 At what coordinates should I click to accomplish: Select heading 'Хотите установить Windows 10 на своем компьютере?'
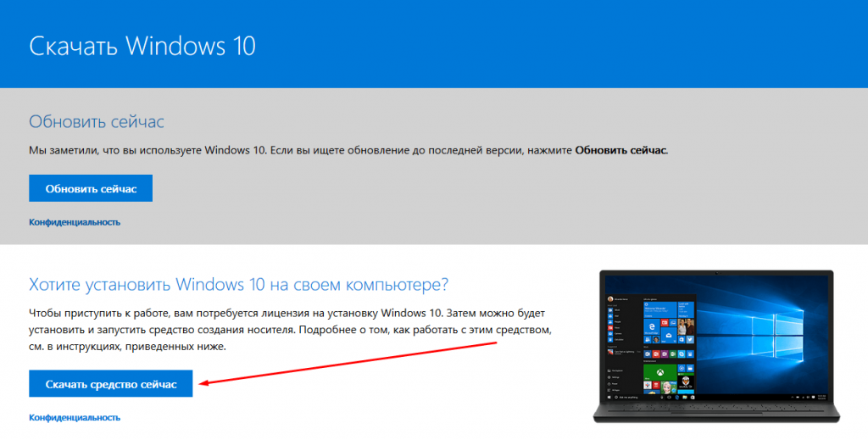tap(238, 282)
